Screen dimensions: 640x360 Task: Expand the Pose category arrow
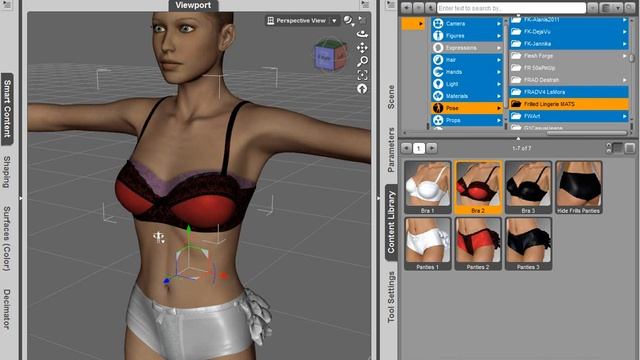pos(499,108)
